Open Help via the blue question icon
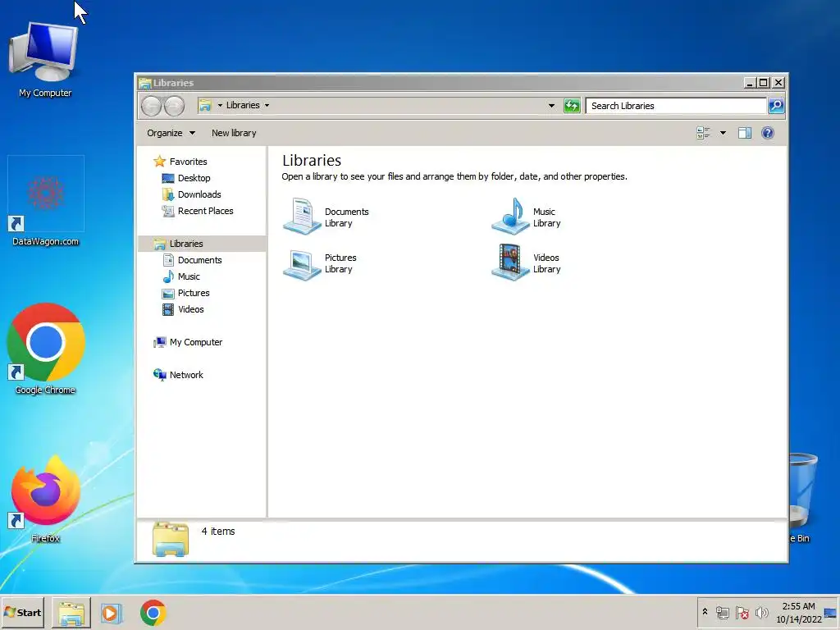 767,133
